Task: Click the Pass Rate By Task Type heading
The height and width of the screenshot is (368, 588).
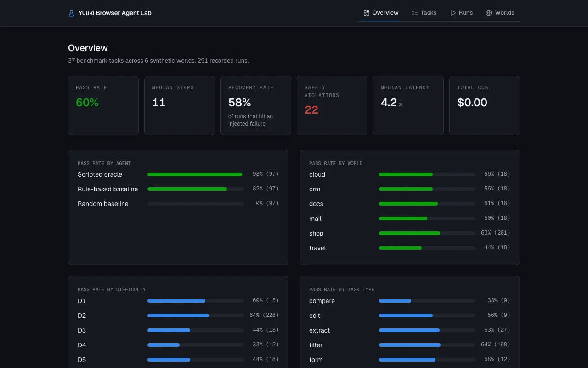Action: point(342,289)
